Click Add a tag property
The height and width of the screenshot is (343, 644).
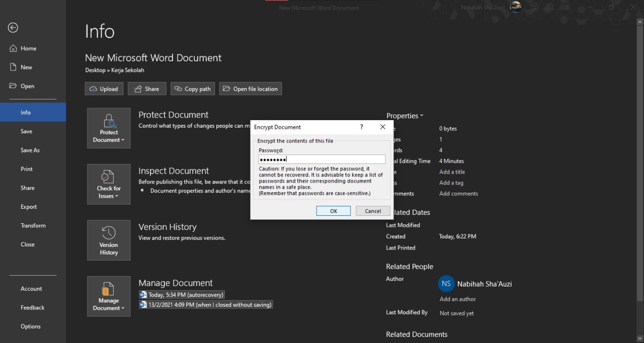[451, 183]
